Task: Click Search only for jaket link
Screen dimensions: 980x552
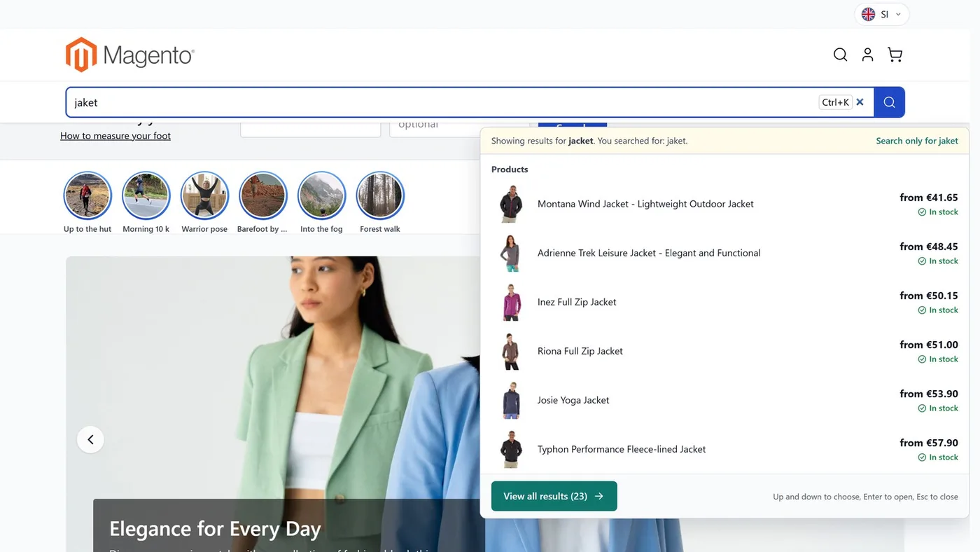Action: click(x=917, y=141)
